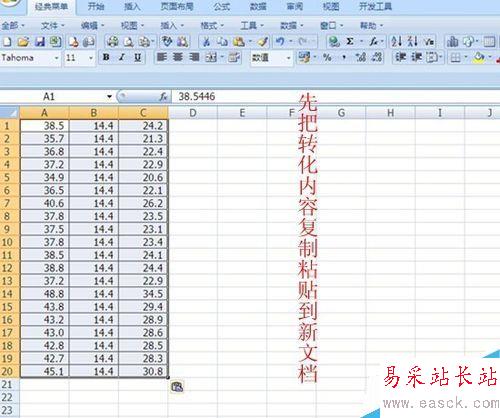The image size is (500, 418).
Task: Click the Increase Decimal icon
Action: [361, 58]
